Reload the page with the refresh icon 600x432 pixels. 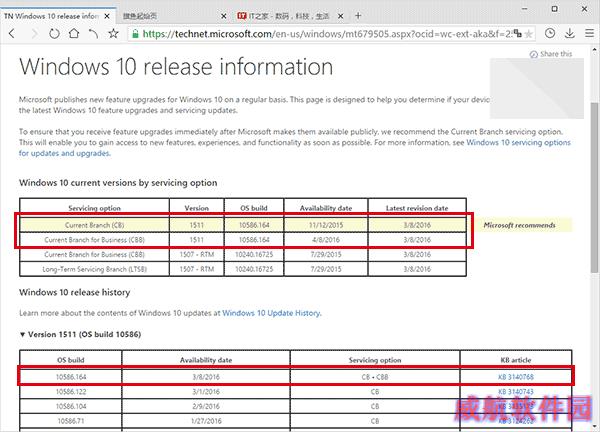click(54, 34)
